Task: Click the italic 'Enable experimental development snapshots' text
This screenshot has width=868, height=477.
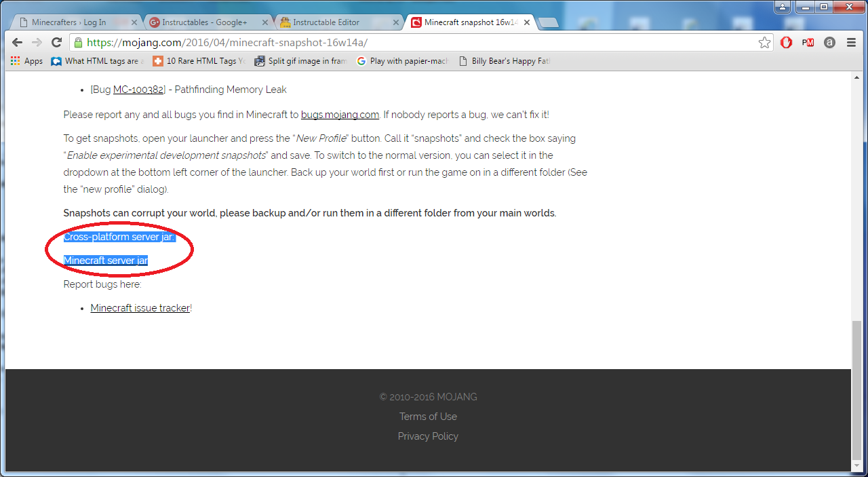Action: (x=166, y=155)
